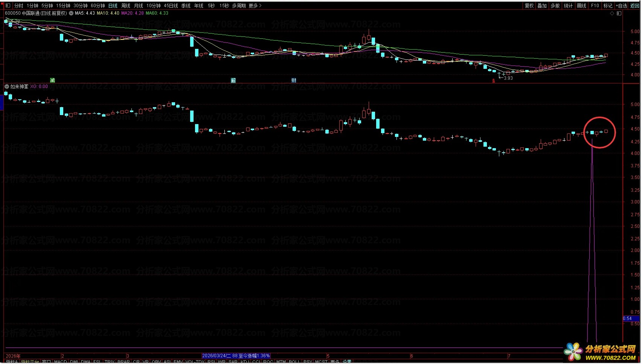Viewport: 642px width, 364px height.
Task: Switch to the 60分钟 period
Action: coord(98,6)
